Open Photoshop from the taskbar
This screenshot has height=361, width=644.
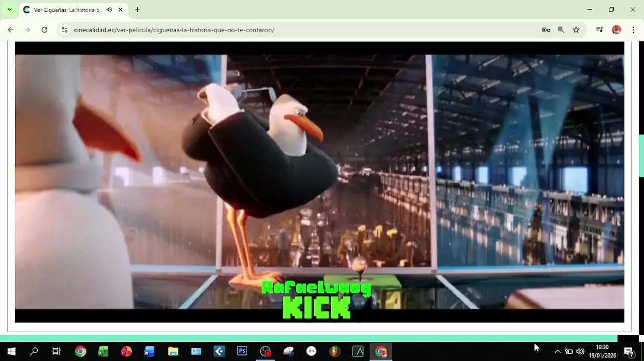click(242, 351)
